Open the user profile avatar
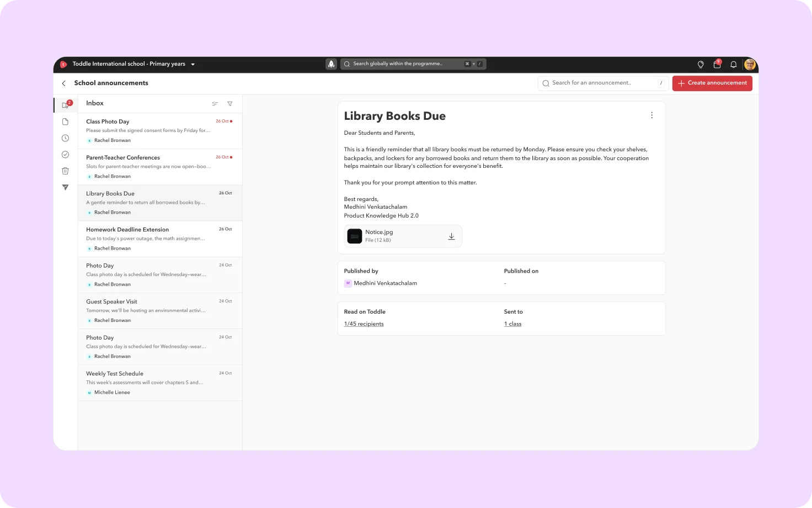812x508 pixels. coord(750,65)
